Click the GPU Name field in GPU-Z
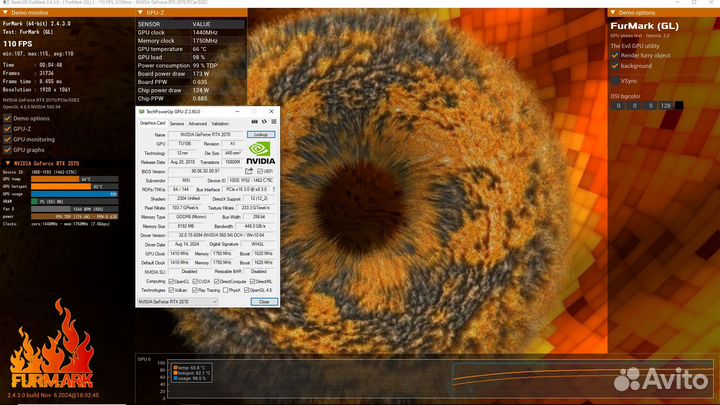Viewport: 720px width, 405px height. [205, 135]
